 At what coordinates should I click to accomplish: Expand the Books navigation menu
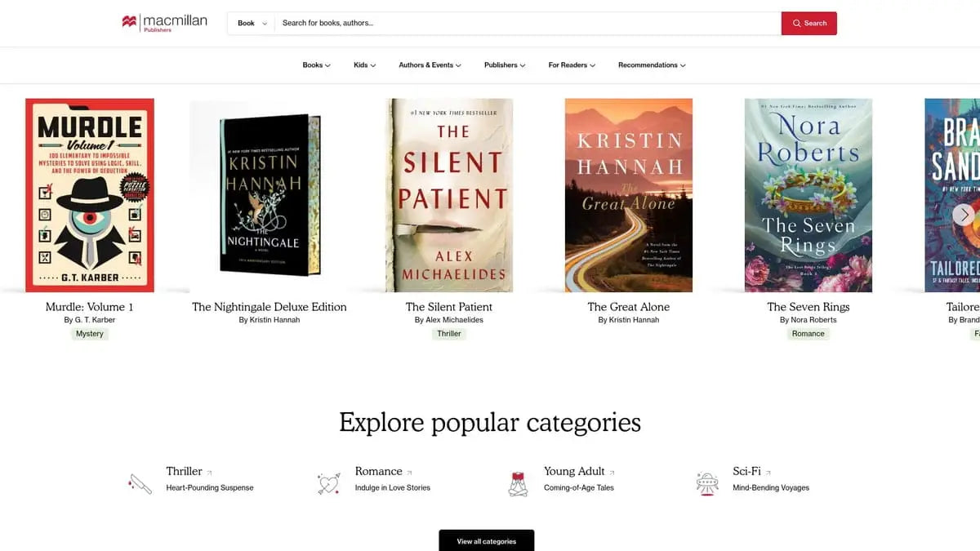(x=317, y=65)
